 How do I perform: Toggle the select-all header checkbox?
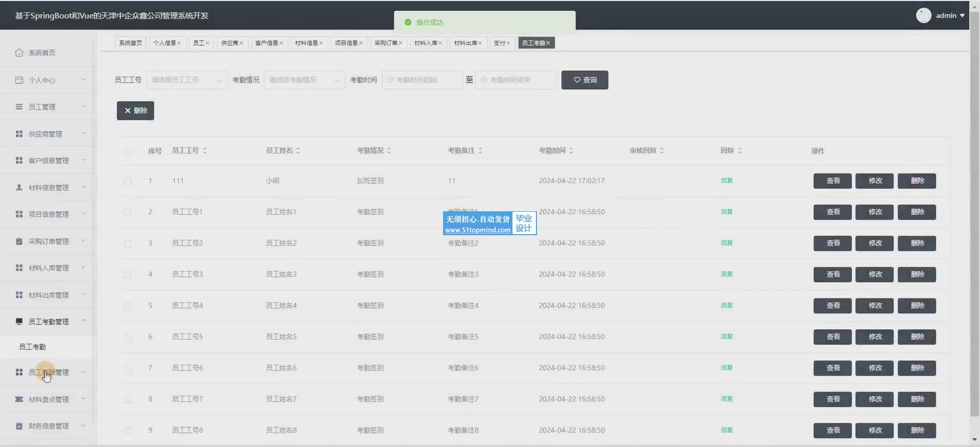[128, 151]
